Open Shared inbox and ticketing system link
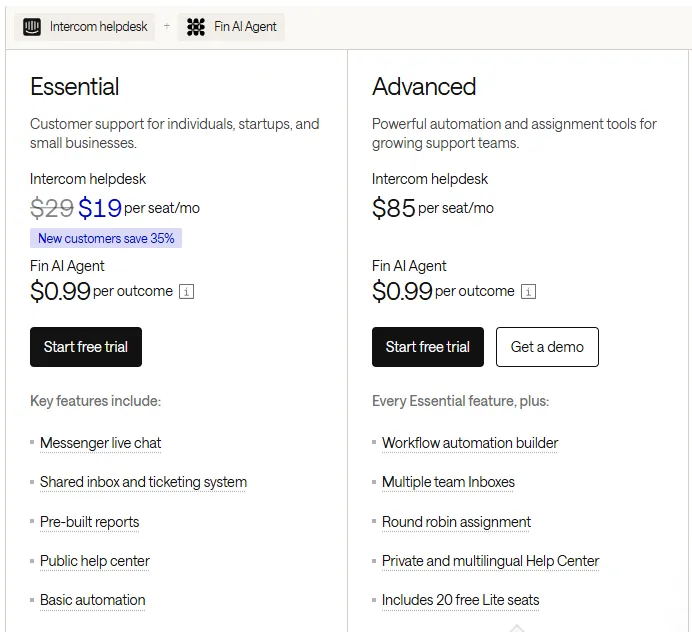Screen dimensions: 692x632 (x=143, y=482)
